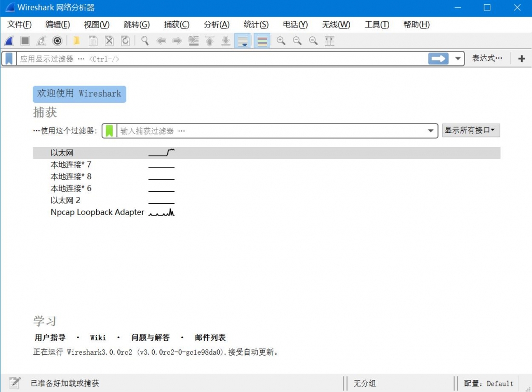Select the 本地连接* 8 interface
Screen dimensions: 532x392
pyautogui.click(x=267, y=177)
